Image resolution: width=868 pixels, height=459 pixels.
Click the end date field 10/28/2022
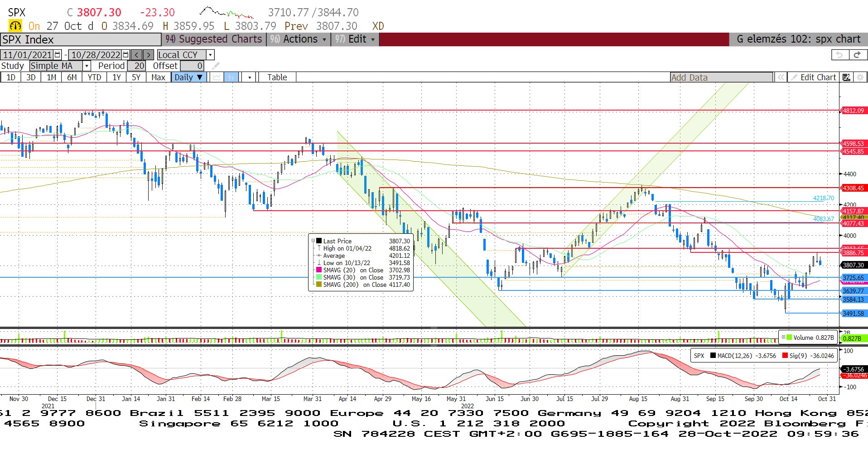tap(96, 55)
